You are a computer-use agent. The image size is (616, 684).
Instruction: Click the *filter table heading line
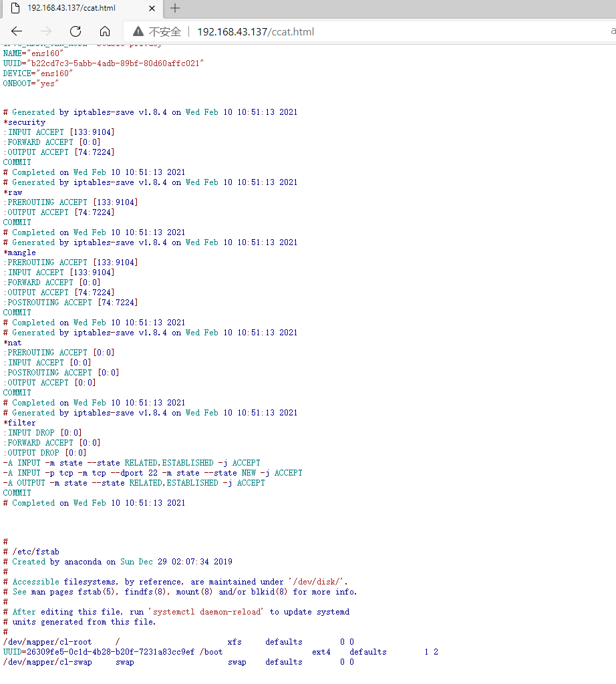(20, 423)
